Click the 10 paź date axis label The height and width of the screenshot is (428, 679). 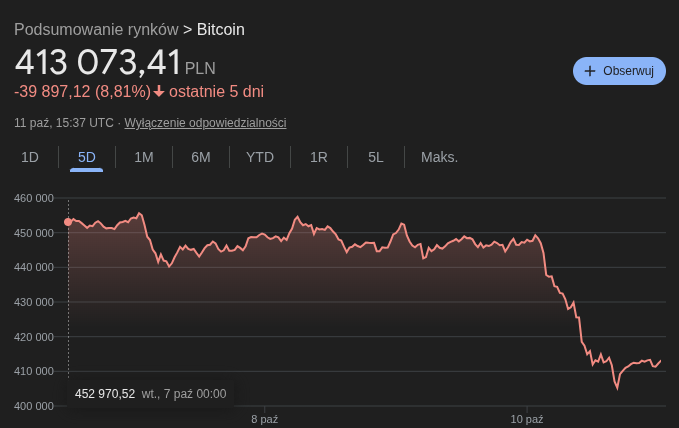coord(526,418)
